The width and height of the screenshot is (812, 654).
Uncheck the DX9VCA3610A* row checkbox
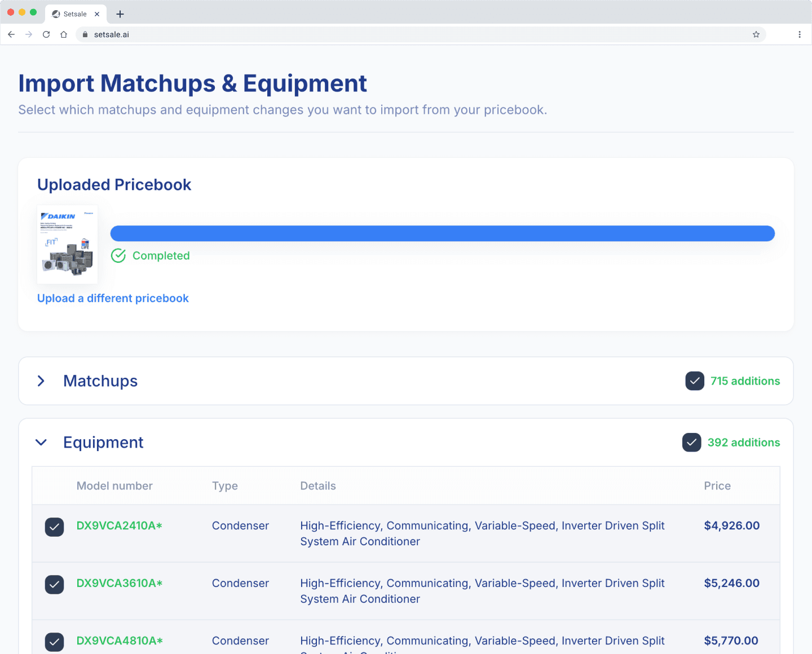pos(55,585)
